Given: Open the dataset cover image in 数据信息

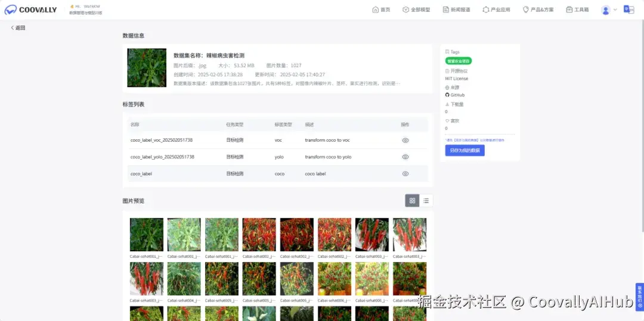Looking at the screenshot, I should pyautogui.click(x=147, y=68).
